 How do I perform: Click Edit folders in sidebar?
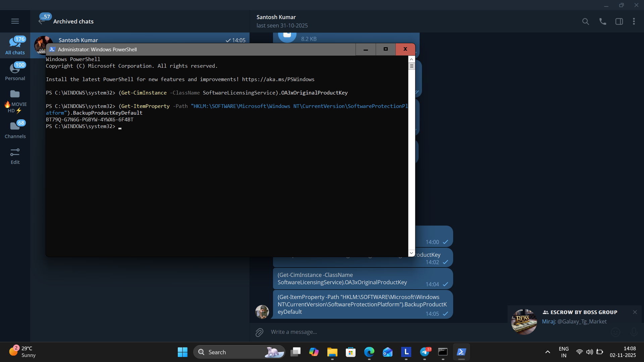coord(15,157)
